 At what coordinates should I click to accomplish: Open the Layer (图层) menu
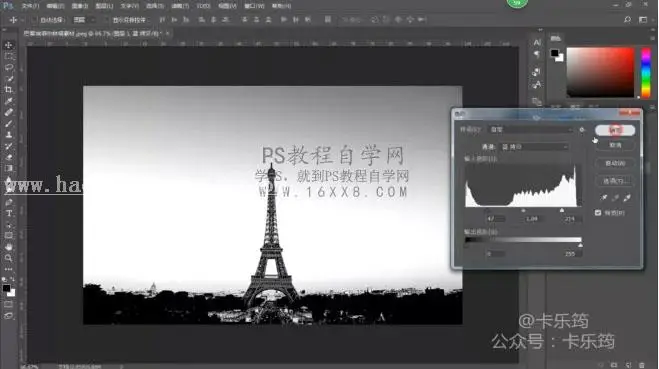pos(104,6)
